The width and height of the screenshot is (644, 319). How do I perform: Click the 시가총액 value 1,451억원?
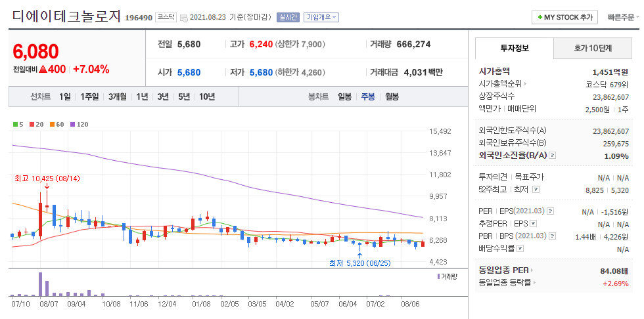point(610,72)
